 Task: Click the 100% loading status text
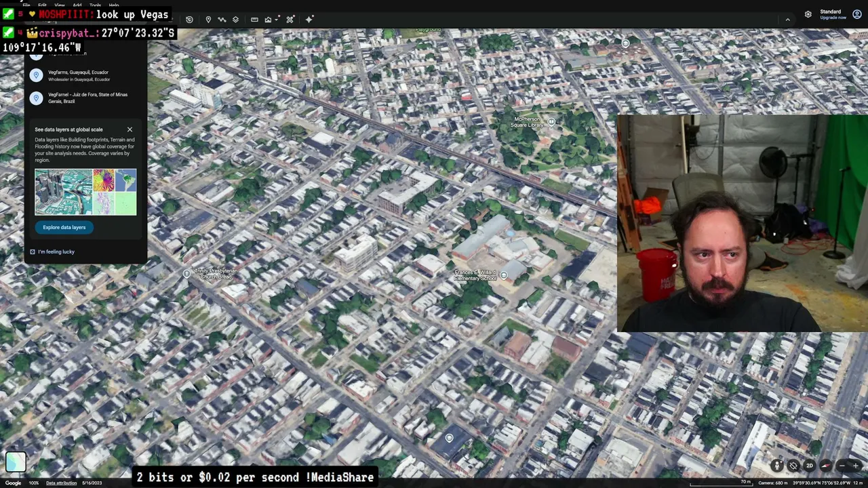(x=34, y=483)
